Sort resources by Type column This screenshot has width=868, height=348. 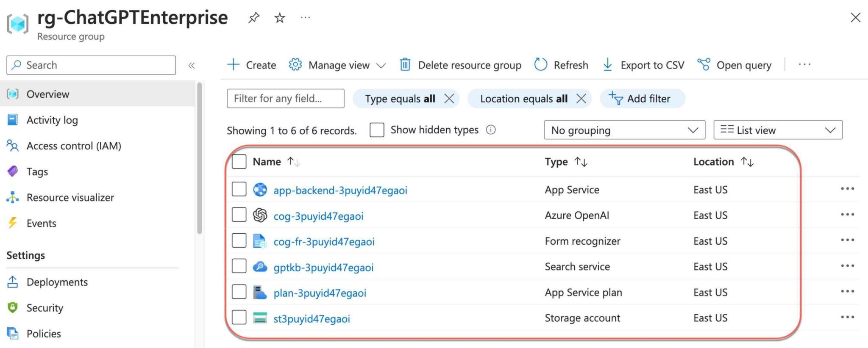(566, 162)
